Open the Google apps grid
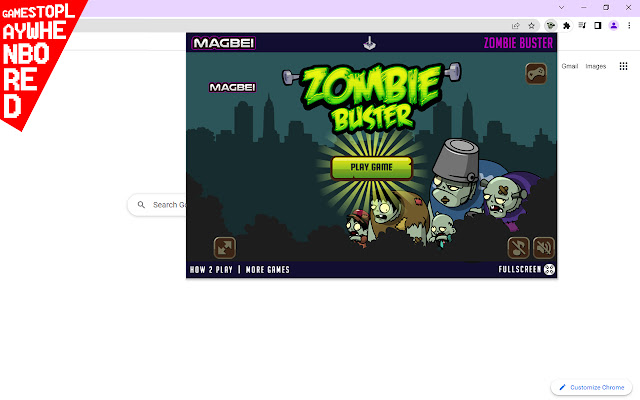Image resolution: width=640 pixels, height=400 pixels. coord(623,66)
